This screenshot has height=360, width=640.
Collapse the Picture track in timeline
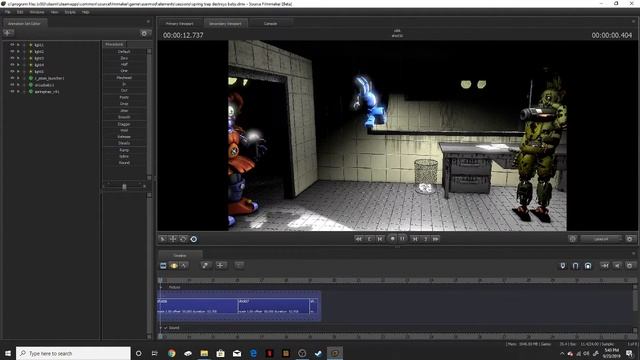[161, 287]
